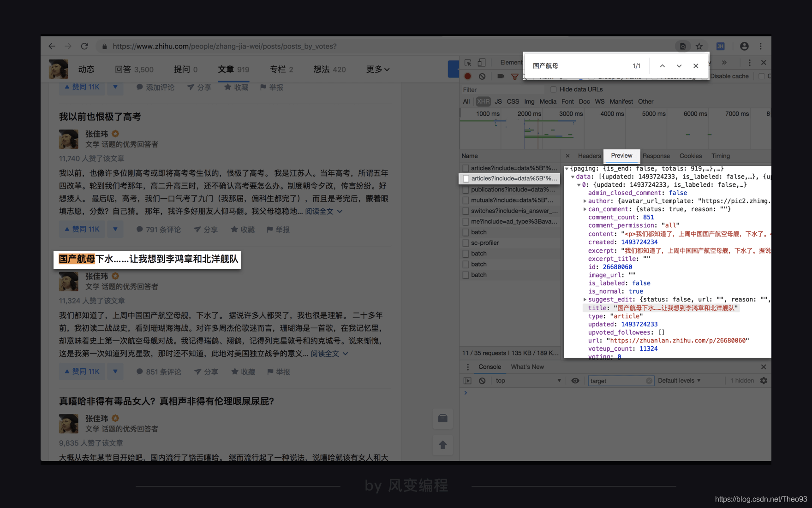812x508 pixels.
Task: Toggle the device toolbar icon
Action: click(482, 62)
